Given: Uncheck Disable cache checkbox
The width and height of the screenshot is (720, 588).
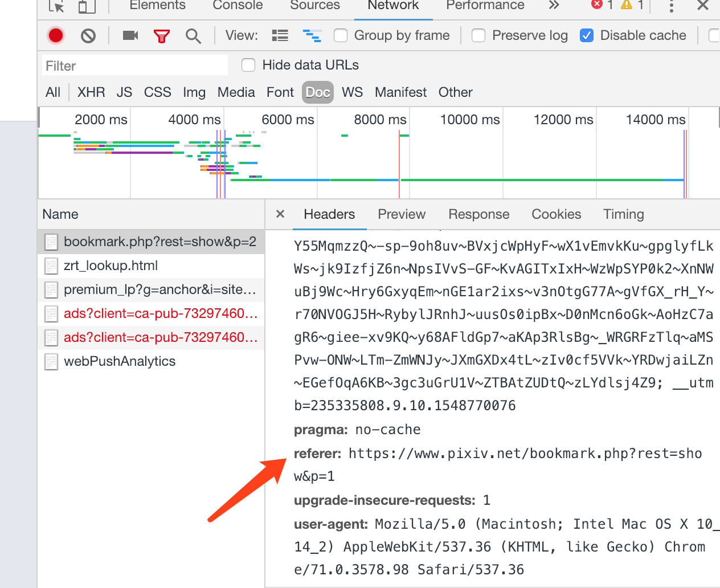Looking at the screenshot, I should click(587, 35).
